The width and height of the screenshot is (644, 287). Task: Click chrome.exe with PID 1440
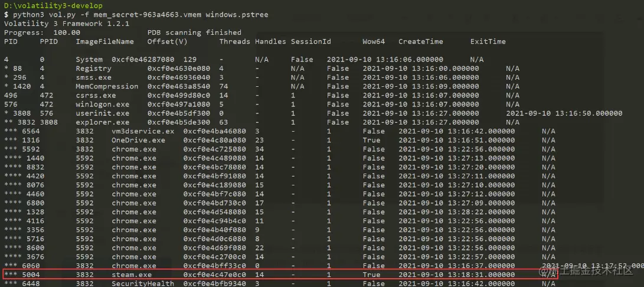coord(134,158)
